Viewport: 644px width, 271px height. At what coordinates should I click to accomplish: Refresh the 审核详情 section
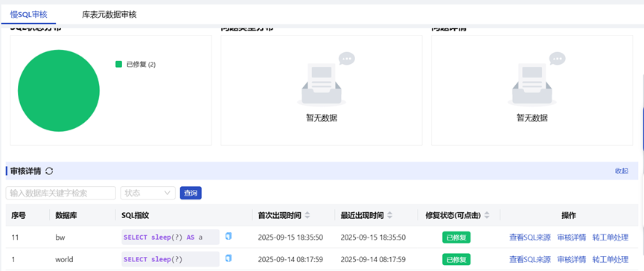point(49,171)
